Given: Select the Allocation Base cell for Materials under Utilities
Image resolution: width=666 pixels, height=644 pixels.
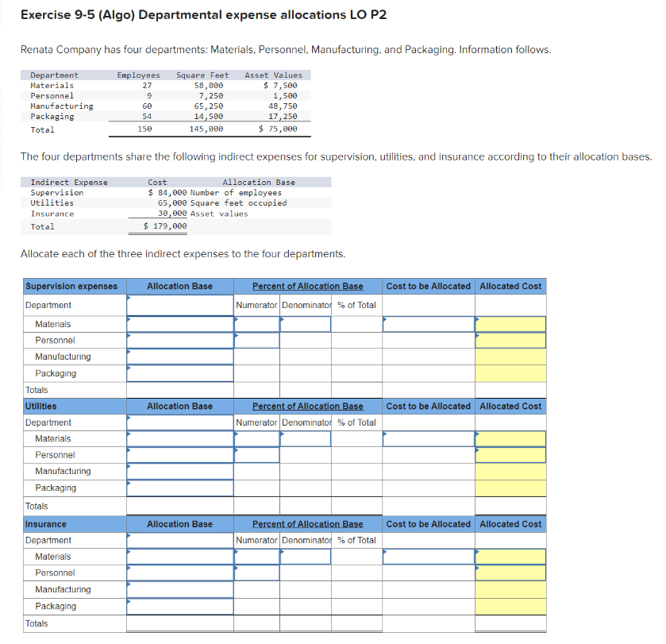Looking at the screenshot, I should [x=179, y=438].
